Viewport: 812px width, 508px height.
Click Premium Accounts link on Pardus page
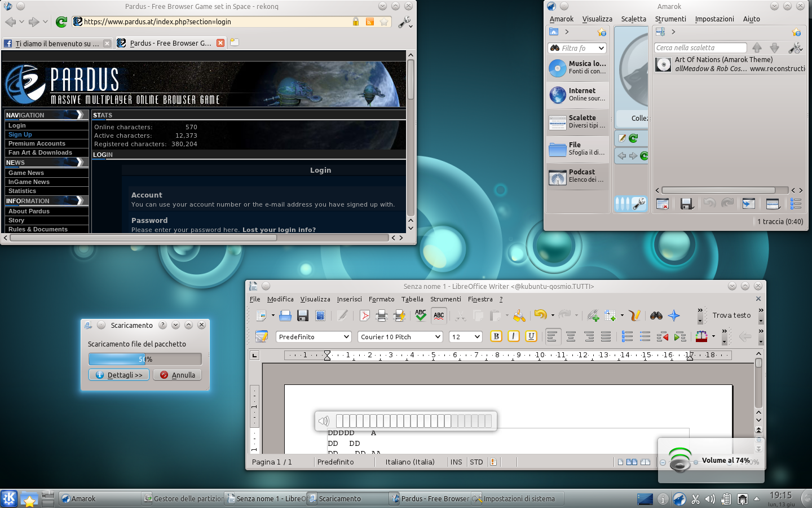click(x=37, y=143)
